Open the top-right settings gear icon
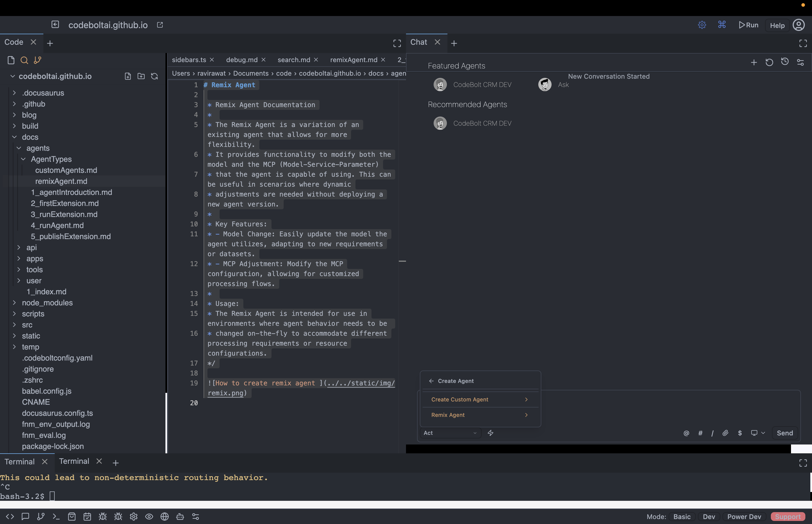The width and height of the screenshot is (812, 524). coord(702,25)
